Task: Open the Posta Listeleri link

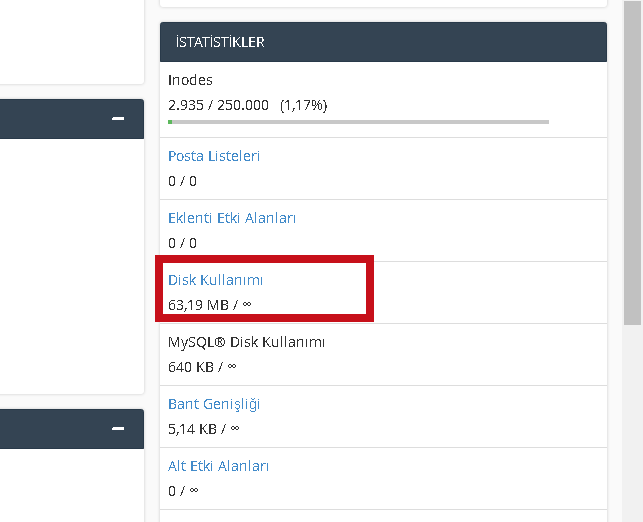Action: [x=214, y=156]
